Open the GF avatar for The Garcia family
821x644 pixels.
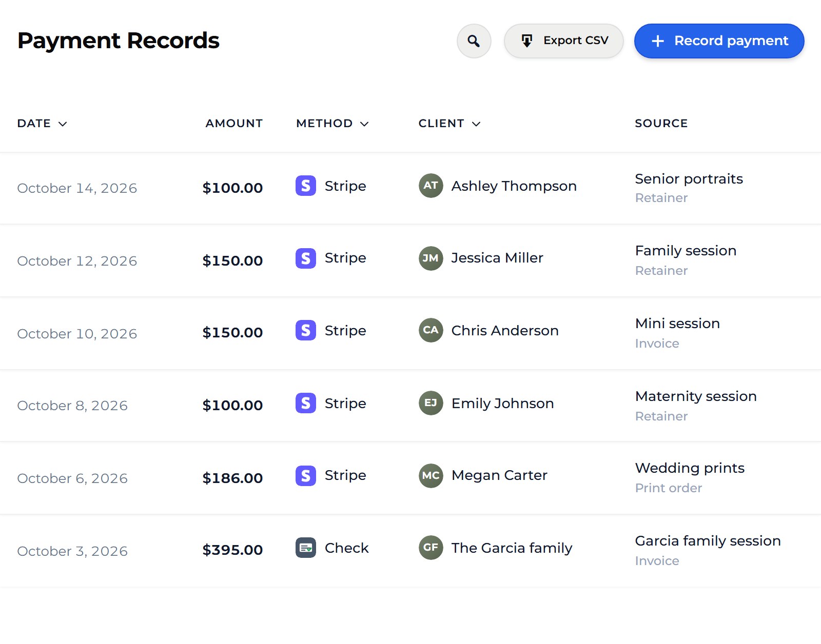[431, 548]
